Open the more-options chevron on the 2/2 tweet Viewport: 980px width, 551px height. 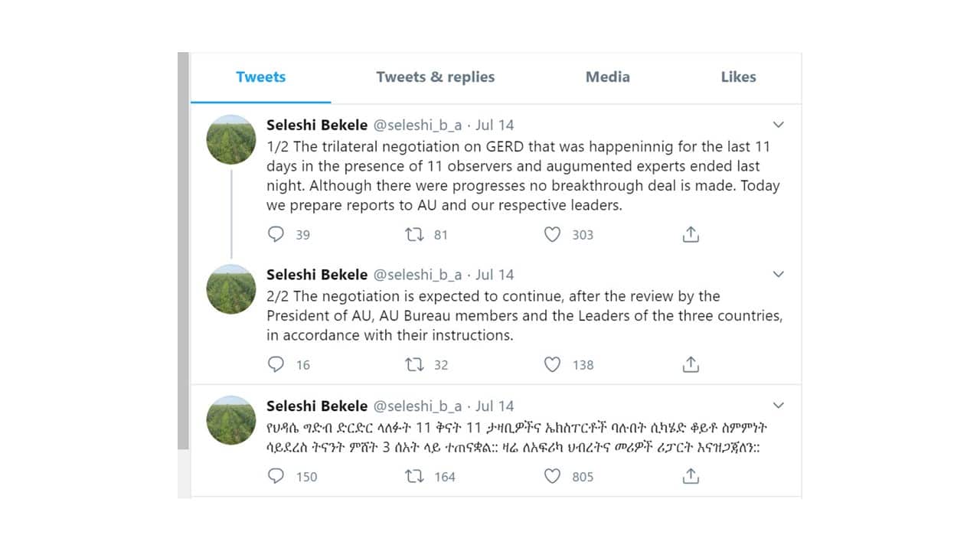(779, 275)
